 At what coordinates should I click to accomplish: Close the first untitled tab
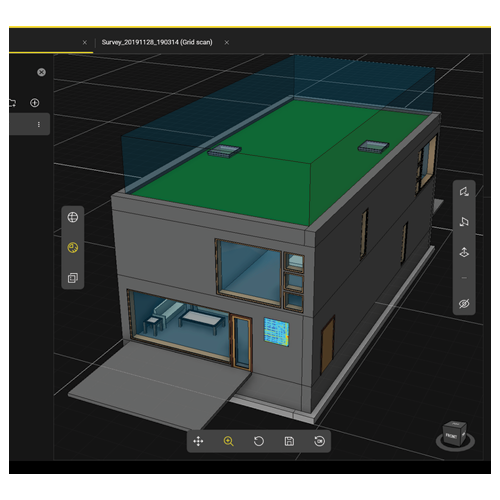(x=85, y=42)
